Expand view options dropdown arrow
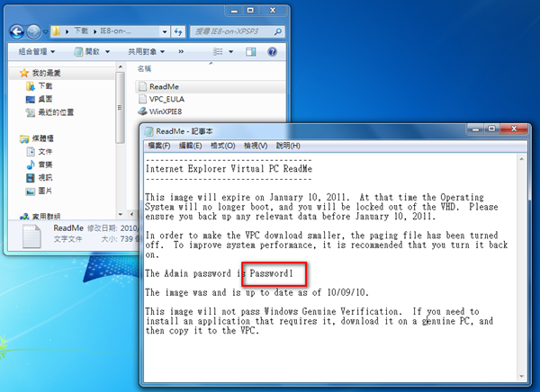 (x=230, y=52)
